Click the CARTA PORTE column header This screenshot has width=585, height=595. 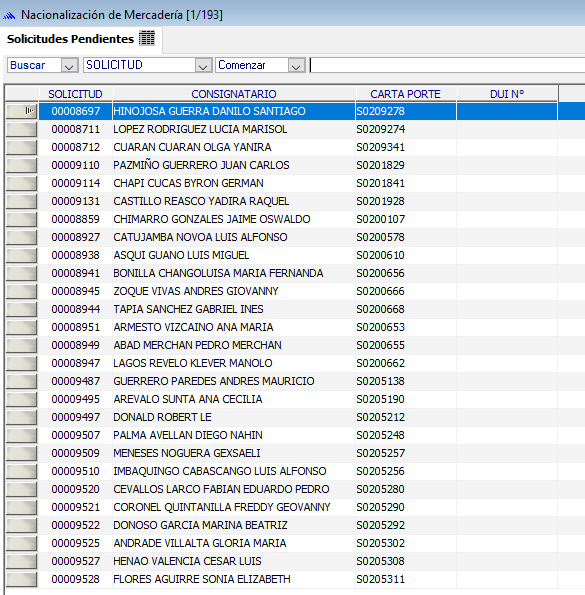[406, 94]
